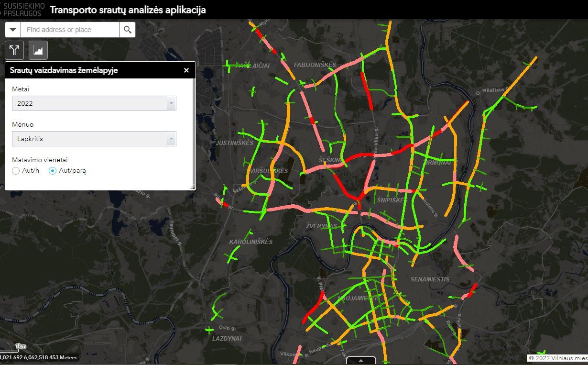Click the 1km scale bar
This screenshot has height=365, width=588.
click(20, 346)
